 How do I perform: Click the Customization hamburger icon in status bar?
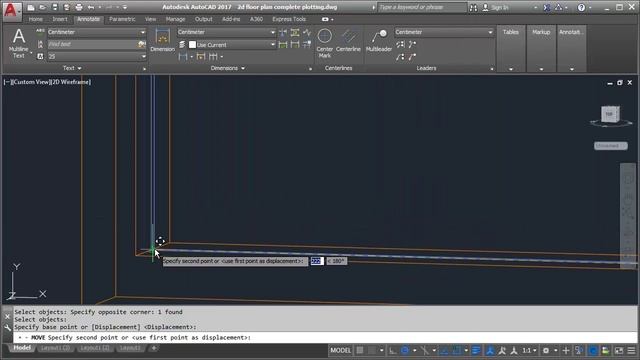631,350
